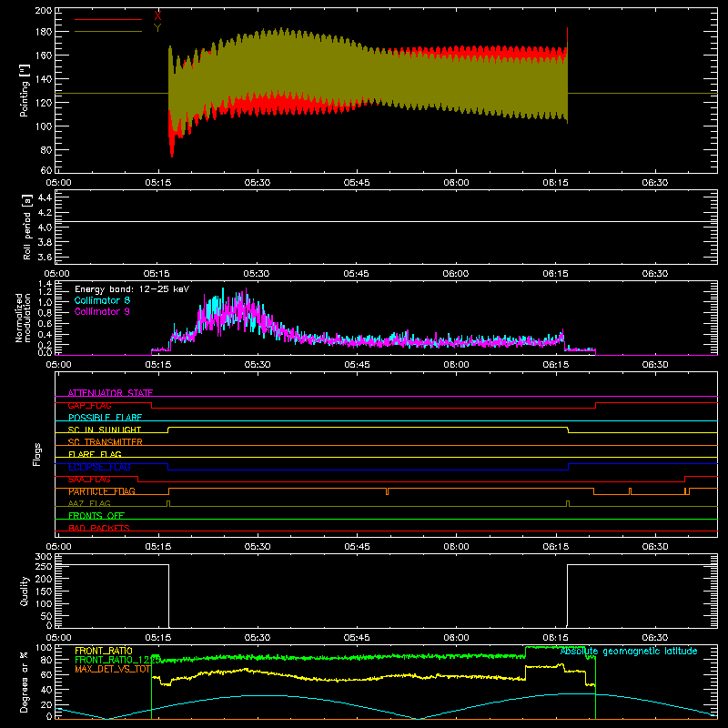
Task: Click the 'Normalized modulation' axis title
Action: (x=23, y=318)
